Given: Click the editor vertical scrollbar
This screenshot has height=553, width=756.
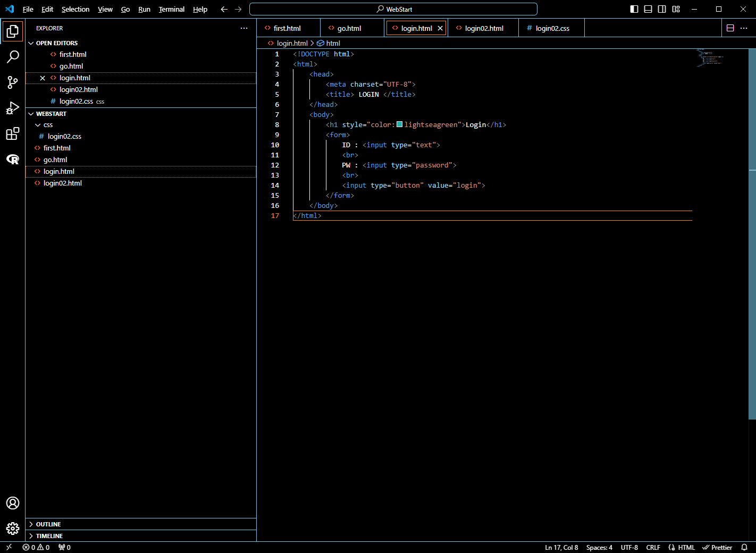Looking at the screenshot, I should coord(752,234).
